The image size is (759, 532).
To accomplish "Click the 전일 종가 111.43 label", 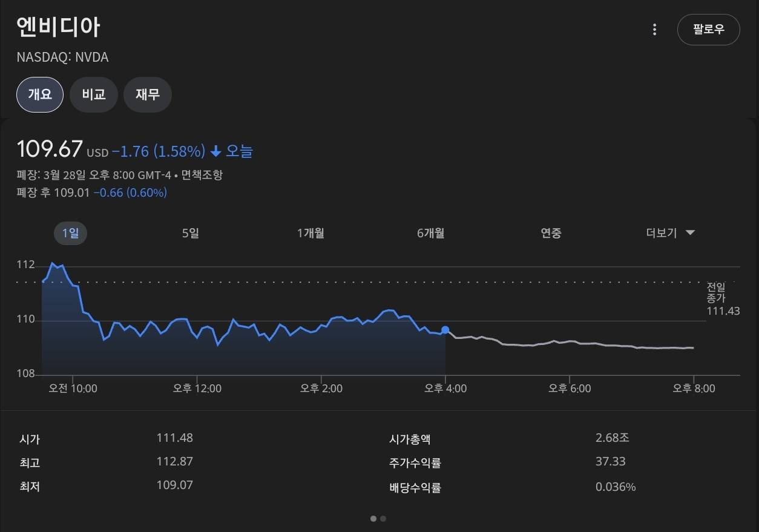I will coord(723,299).
